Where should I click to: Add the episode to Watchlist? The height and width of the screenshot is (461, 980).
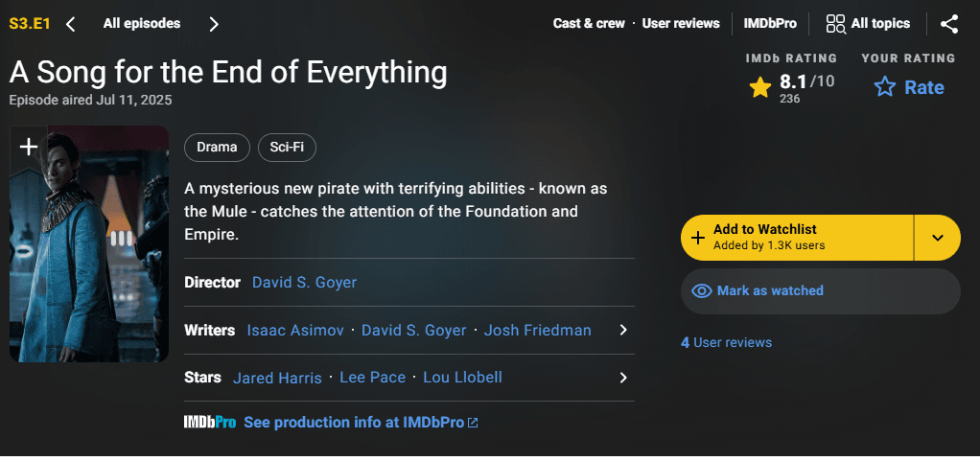click(796, 237)
